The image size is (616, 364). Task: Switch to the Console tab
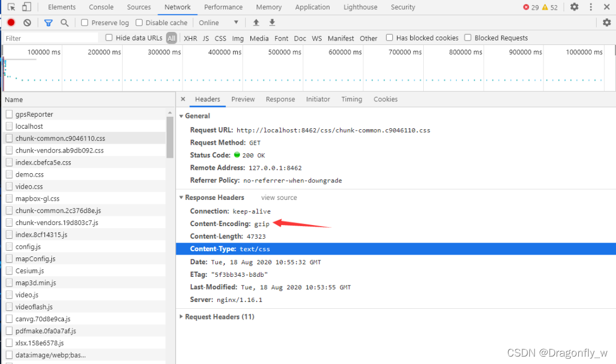point(101,7)
